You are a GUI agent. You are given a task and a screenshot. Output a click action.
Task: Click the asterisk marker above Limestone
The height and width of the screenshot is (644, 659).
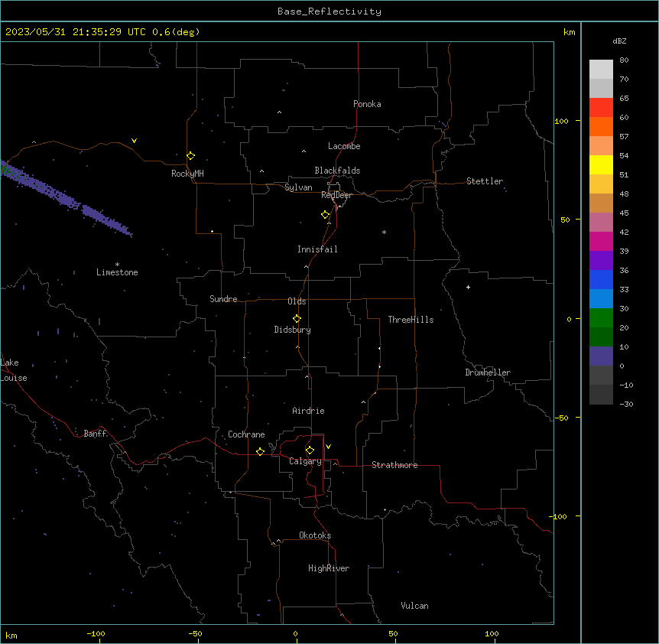point(117,265)
